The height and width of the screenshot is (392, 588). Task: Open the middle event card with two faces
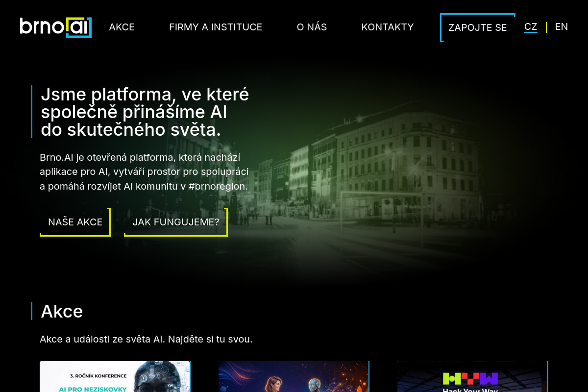[x=294, y=377]
